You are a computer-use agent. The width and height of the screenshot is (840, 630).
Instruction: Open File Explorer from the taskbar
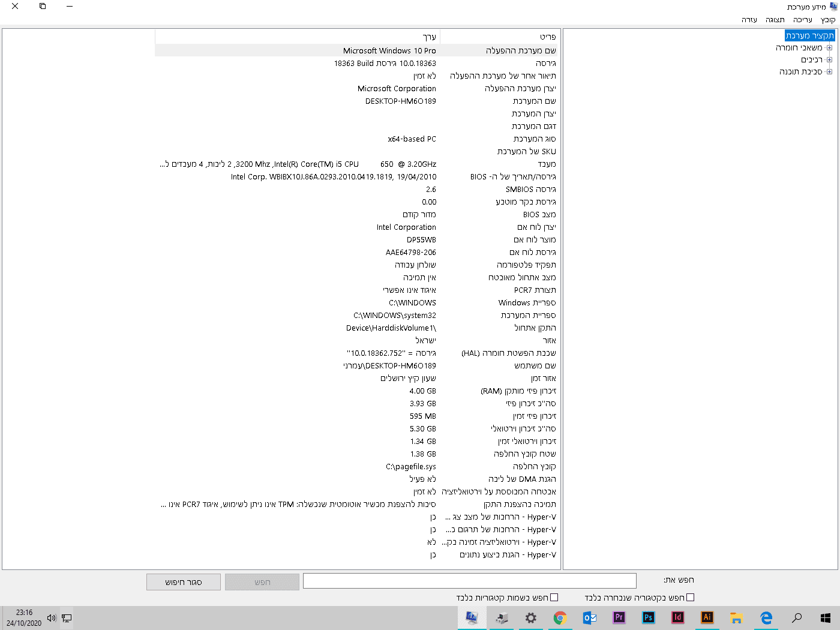pos(737,617)
